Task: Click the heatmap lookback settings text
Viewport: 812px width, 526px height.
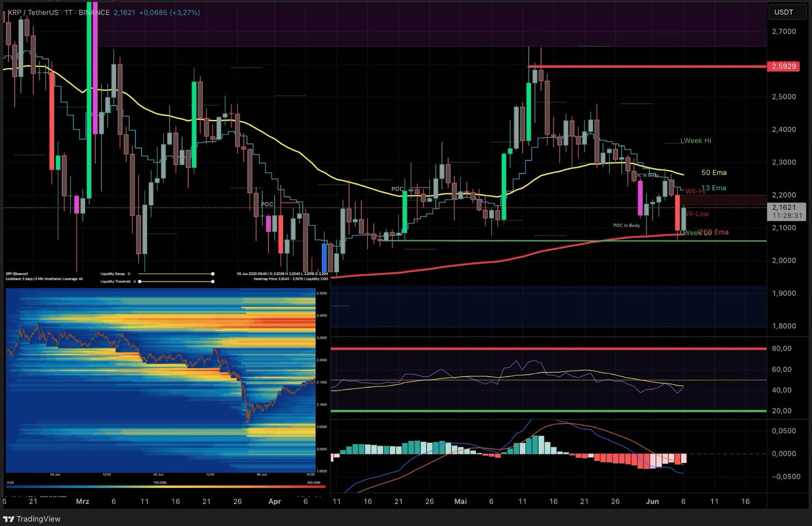Action: tap(44, 279)
